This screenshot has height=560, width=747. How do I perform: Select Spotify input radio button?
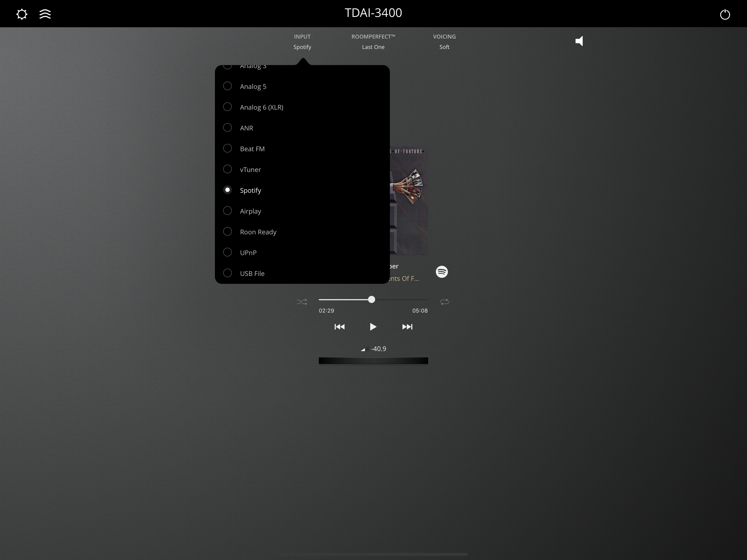click(x=227, y=190)
